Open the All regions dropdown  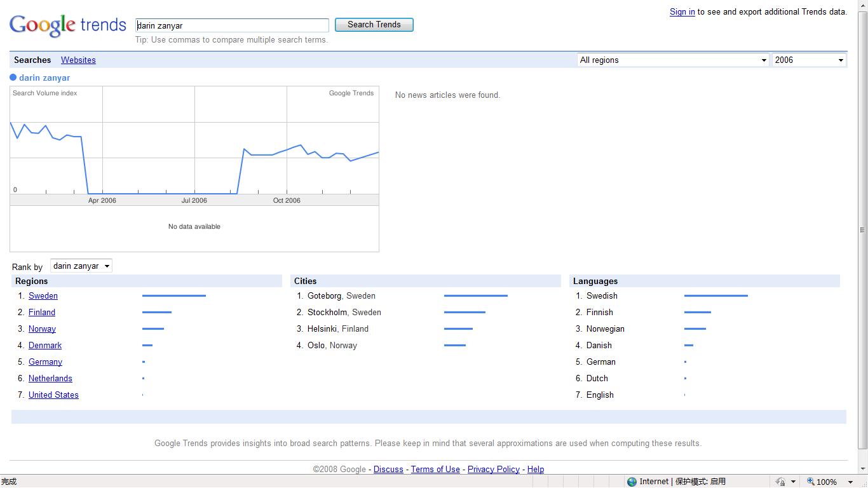tap(673, 60)
